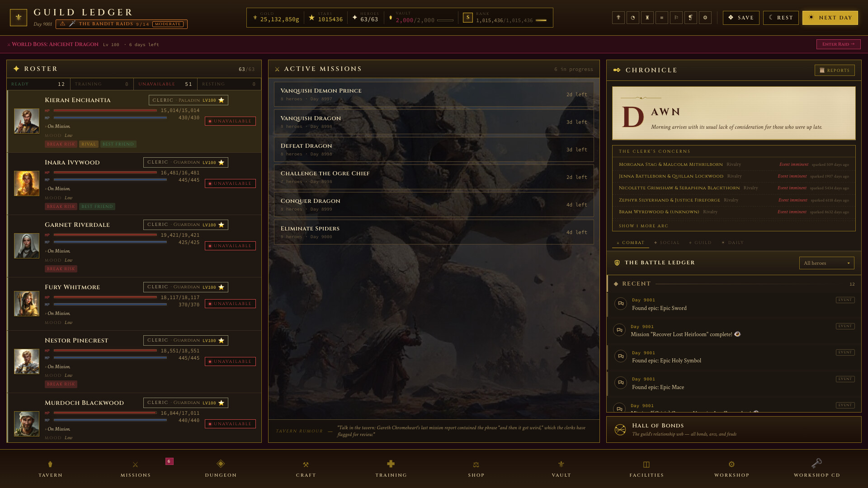Screen dimensions: 868x488
Task: Open the Dungeon from bottom navigation
Action: click(221, 469)
